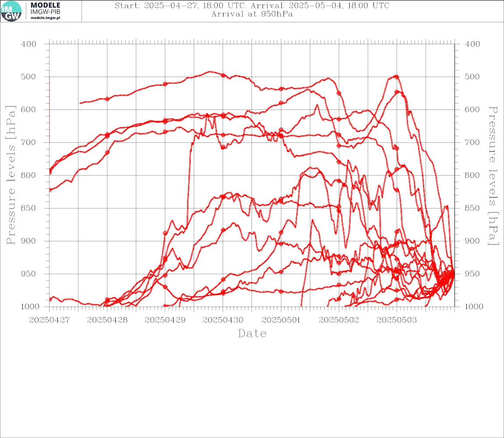Click the MODELE heading text
Screen dimensions: 504x438
(45, 5)
